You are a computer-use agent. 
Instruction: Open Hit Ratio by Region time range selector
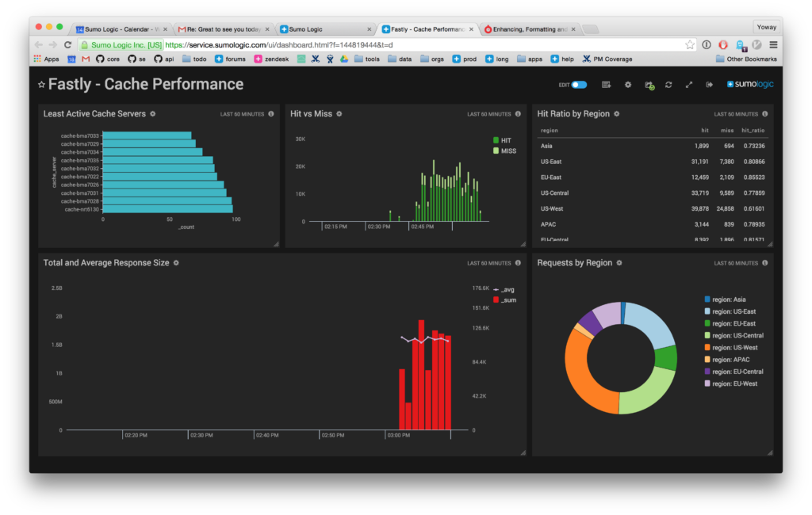pos(736,114)
